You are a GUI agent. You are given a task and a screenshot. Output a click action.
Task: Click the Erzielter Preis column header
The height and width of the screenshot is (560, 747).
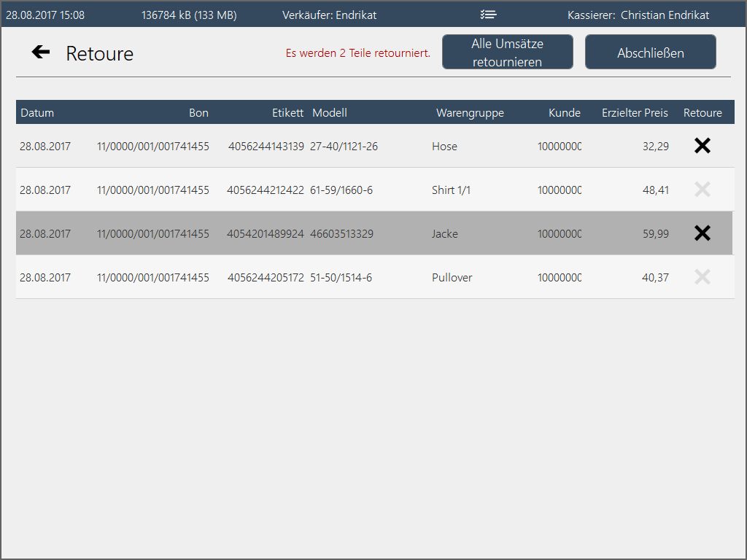pos(635,113)
